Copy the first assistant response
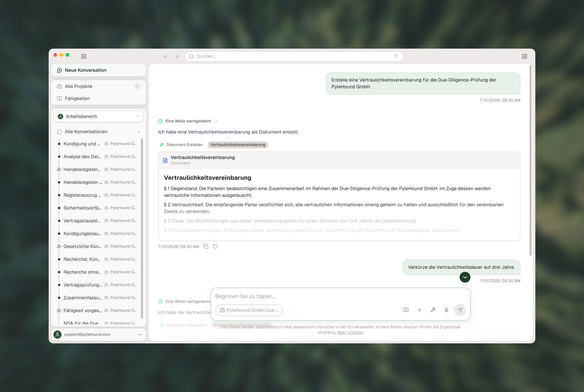584x392 pixels. coord(206,246)
